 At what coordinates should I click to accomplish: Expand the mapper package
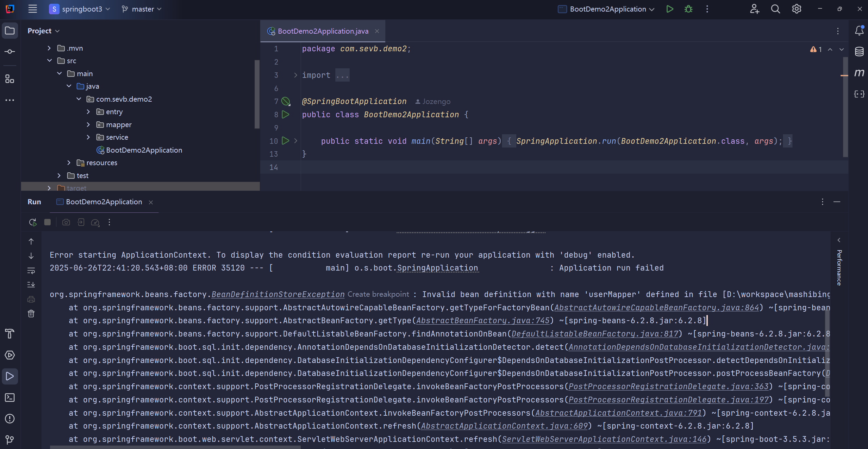pyautogui.click(x=88, y=125)
